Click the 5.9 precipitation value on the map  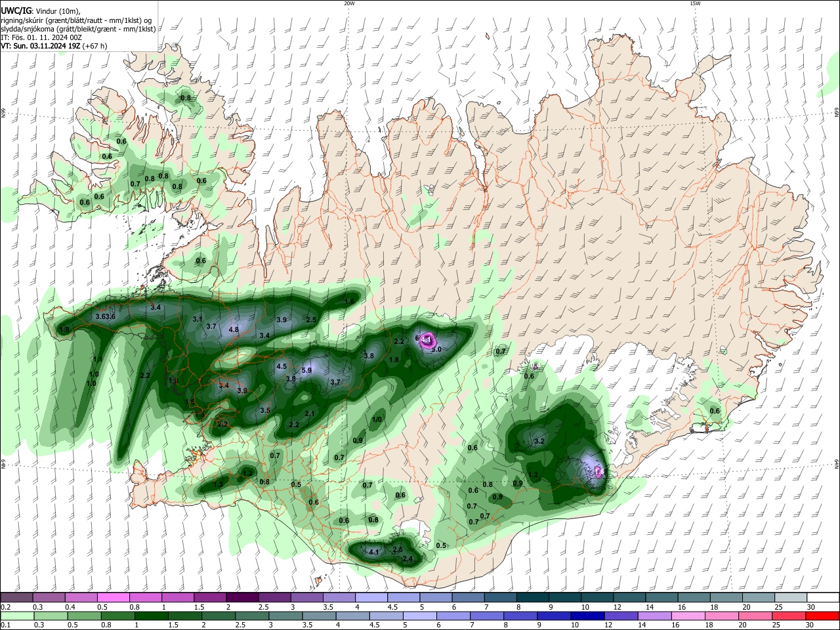[306, 371]
